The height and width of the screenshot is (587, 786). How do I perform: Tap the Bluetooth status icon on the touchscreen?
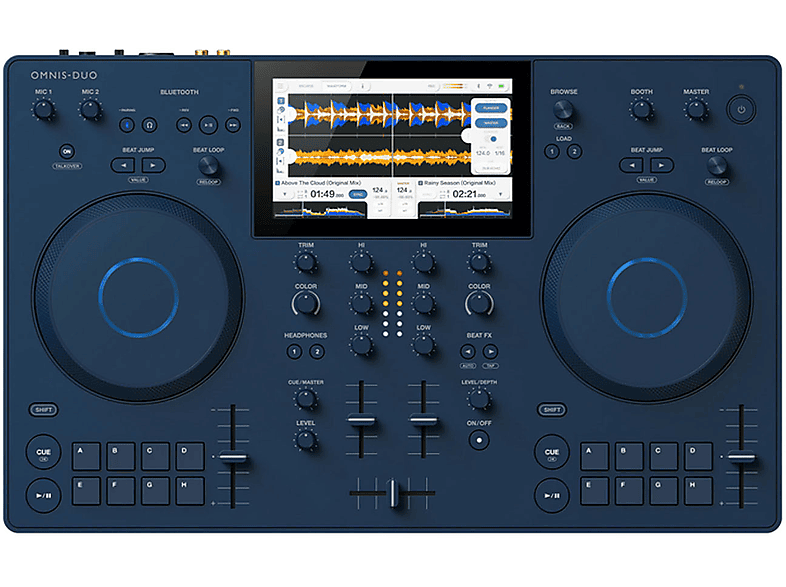[478, 86]
